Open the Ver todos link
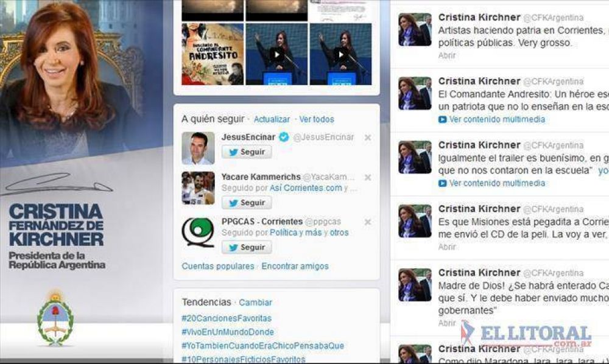Screen dimensions: 609x364 (x=317, y=119)
